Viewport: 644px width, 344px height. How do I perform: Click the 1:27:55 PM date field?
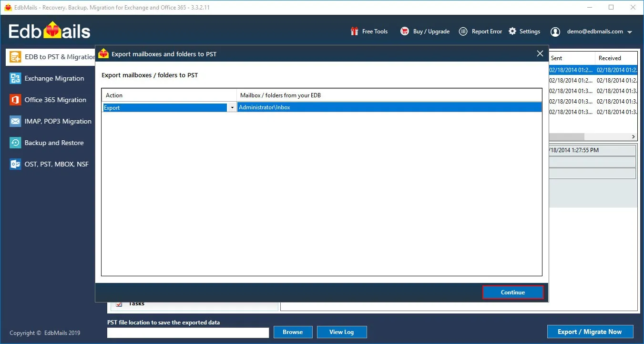click(x=592, y=150)
